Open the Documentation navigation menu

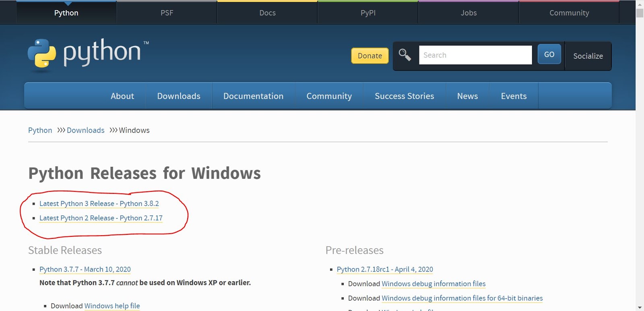coord(254,96)
